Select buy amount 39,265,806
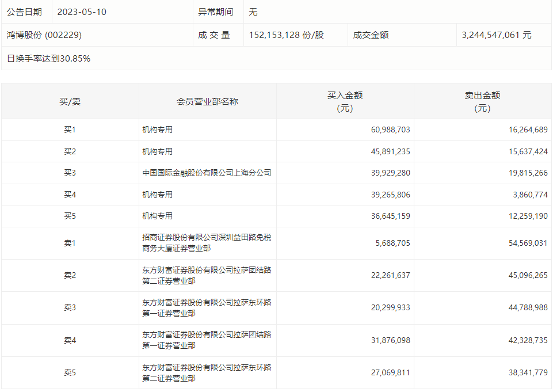Screen dimensions: 553x392 click(390, 195)
